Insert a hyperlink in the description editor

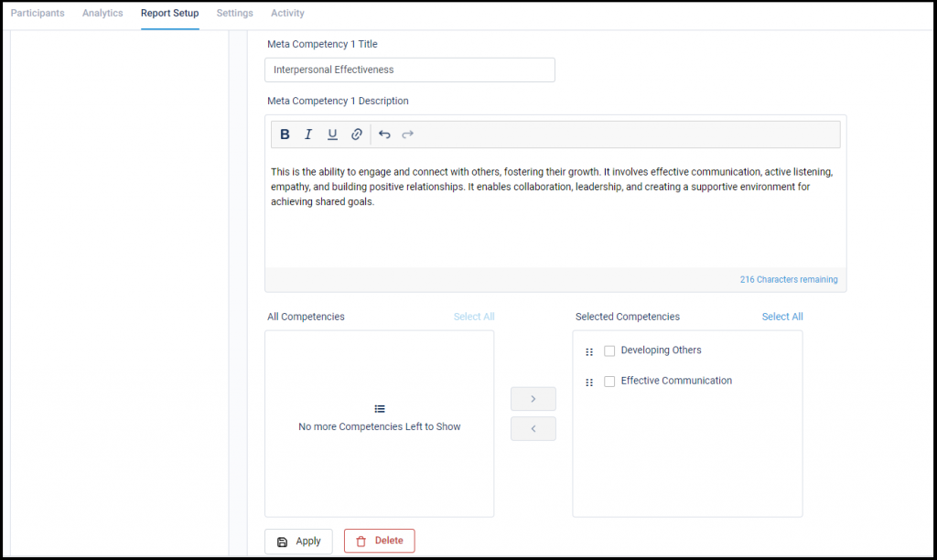[x=356, y=134]
